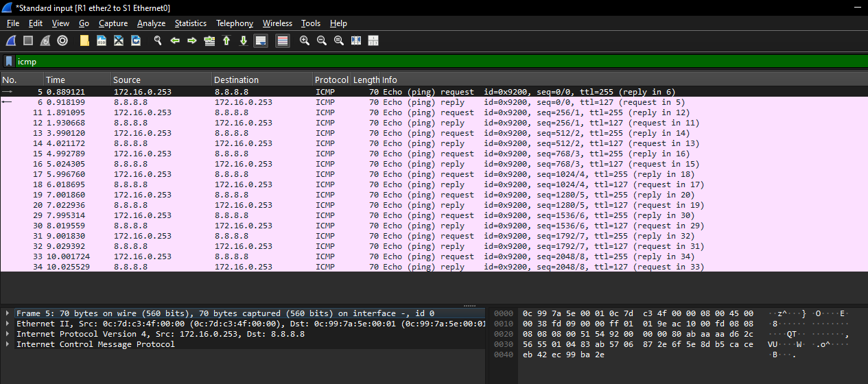
Task: Reload the capture file icon
Action: tap(136, 40)
